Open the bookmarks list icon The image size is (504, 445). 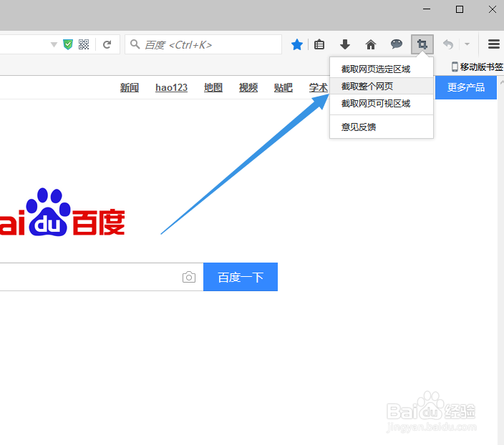[x=319, y=44]
